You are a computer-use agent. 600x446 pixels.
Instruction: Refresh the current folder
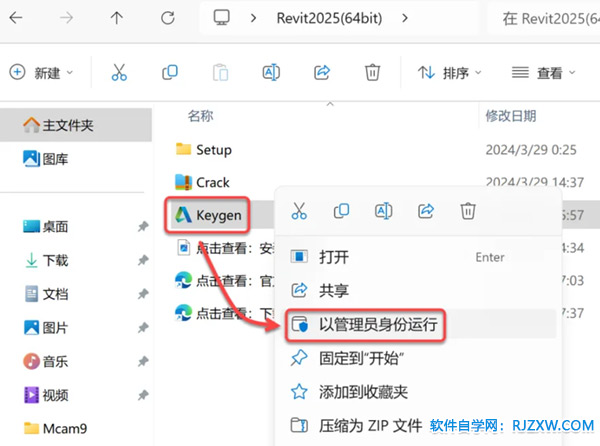click(168, 18)
